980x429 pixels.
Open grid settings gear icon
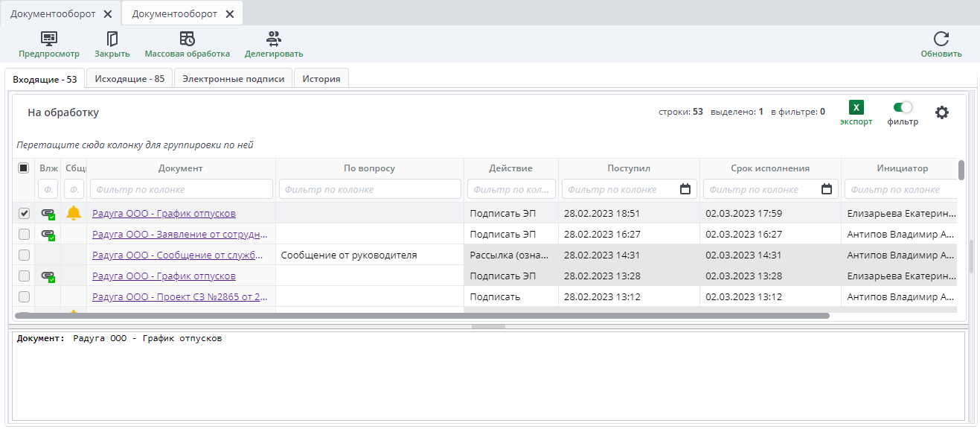(942, 112)
